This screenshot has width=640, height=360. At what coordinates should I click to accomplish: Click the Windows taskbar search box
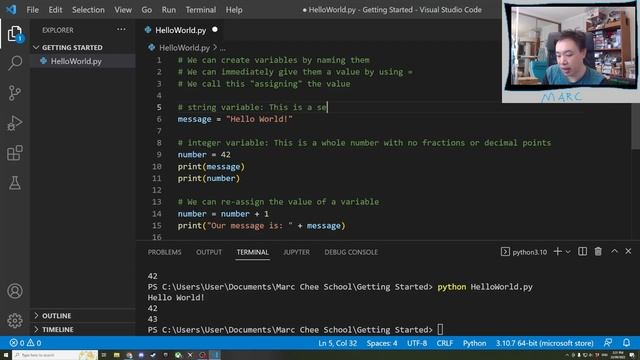[x=55, y=355]
